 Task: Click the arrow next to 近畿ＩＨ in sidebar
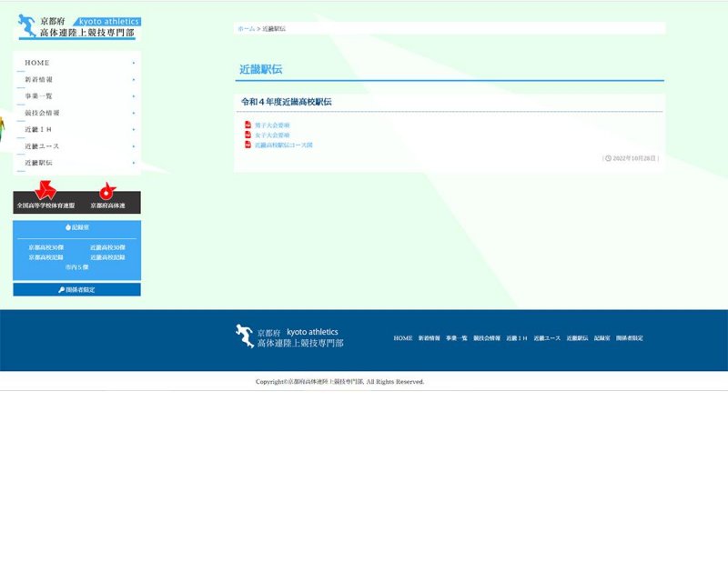(133, 130)
